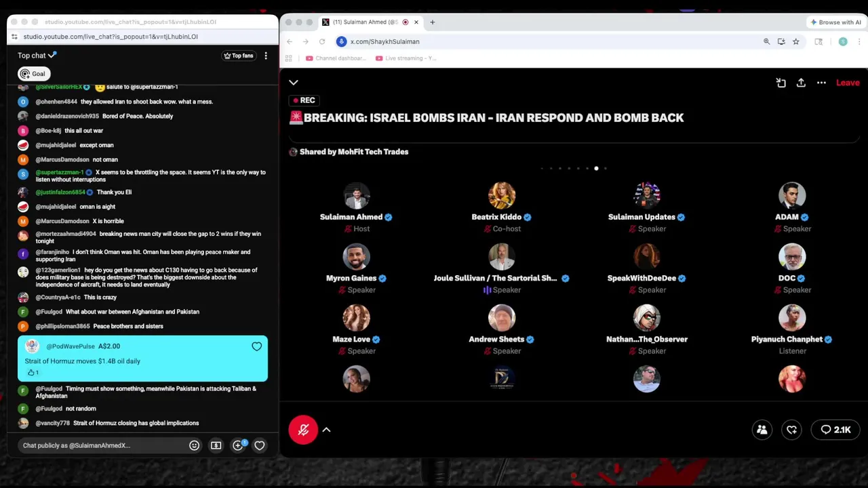The height and width of the screenshot is (488, 868).
Task: Share the Space with the upload icon
Action: 801,83
